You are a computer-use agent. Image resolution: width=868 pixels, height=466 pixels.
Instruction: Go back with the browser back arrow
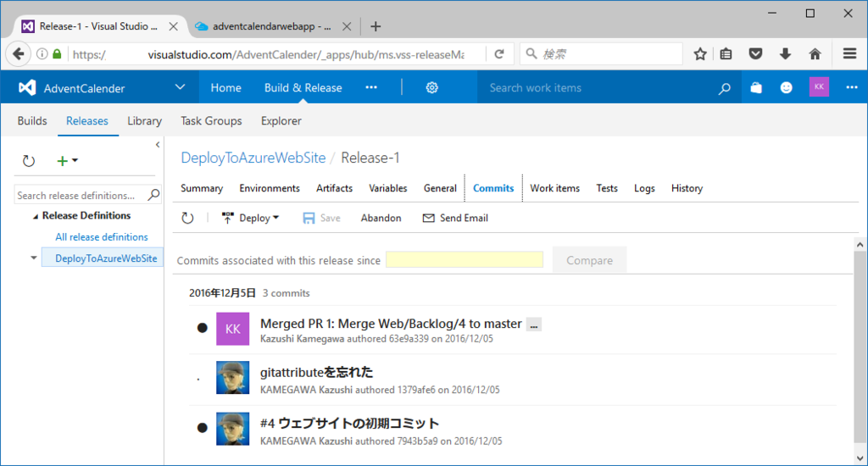pyautogui.click(x=19, y=53)
